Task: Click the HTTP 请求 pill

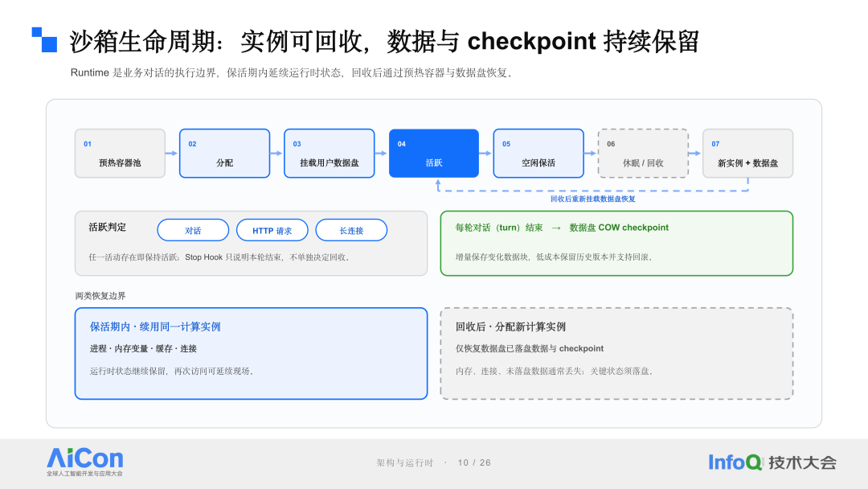Action: (x=272, y=230)
